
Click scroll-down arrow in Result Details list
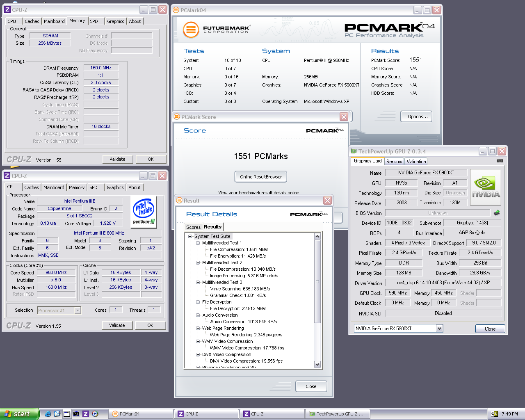point(317,364)
